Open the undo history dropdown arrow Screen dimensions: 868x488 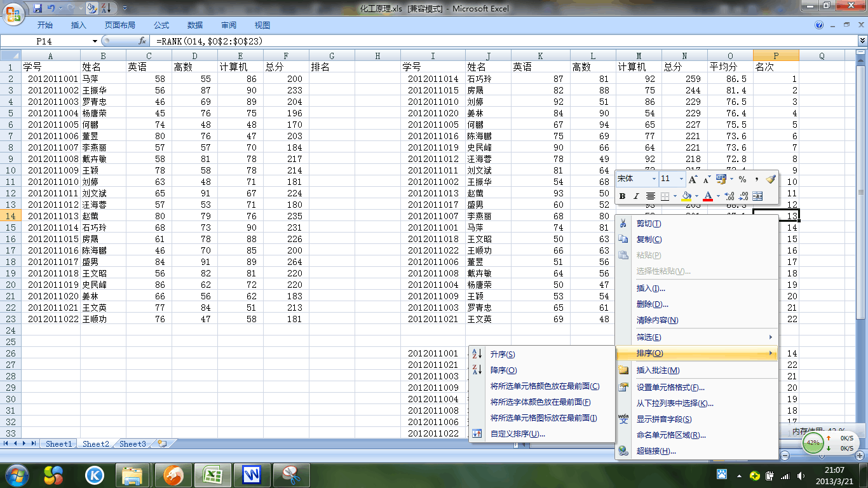(x=60, y=8)
